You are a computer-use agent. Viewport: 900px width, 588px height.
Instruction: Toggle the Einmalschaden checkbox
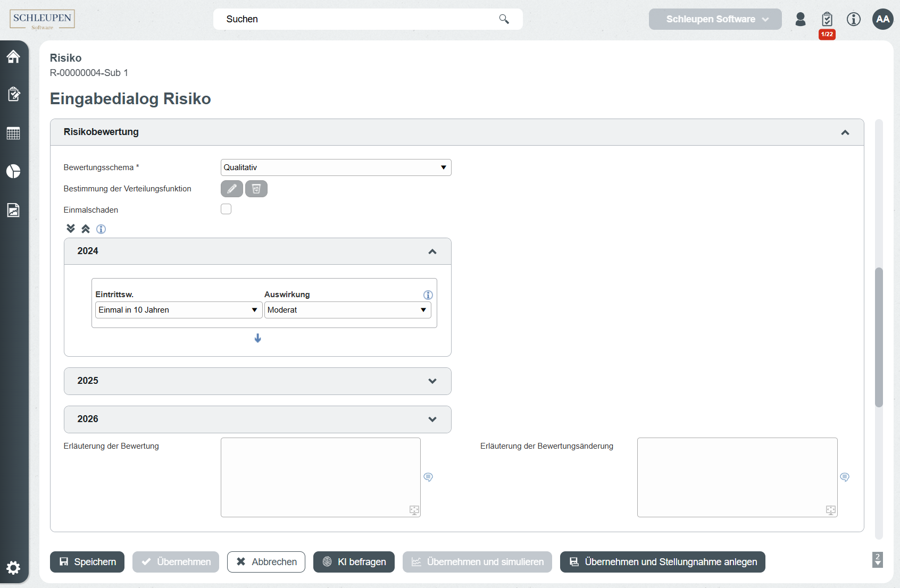tap(226, 209)
